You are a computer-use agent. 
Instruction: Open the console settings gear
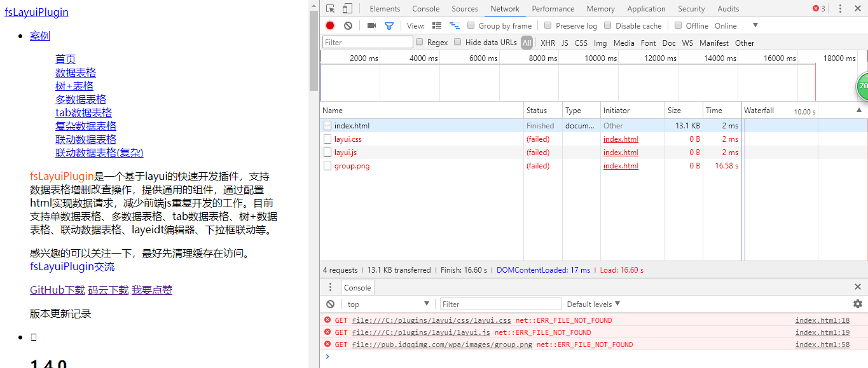[857, 304]
